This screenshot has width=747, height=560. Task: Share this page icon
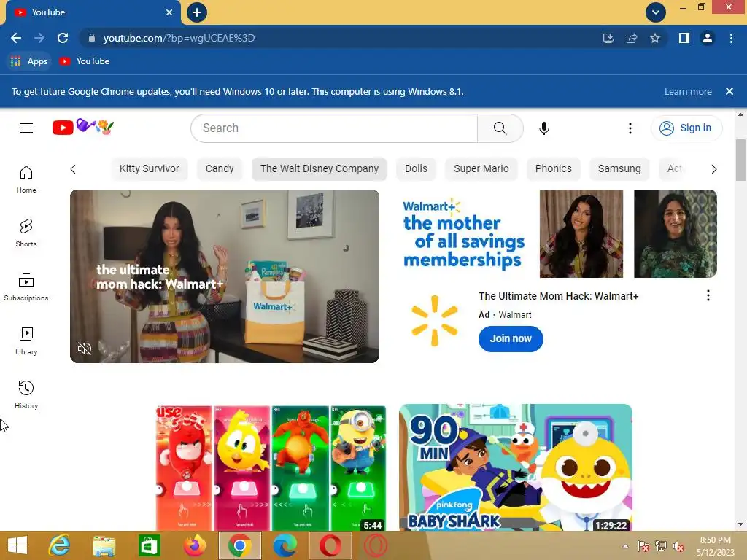pos(632,38)
